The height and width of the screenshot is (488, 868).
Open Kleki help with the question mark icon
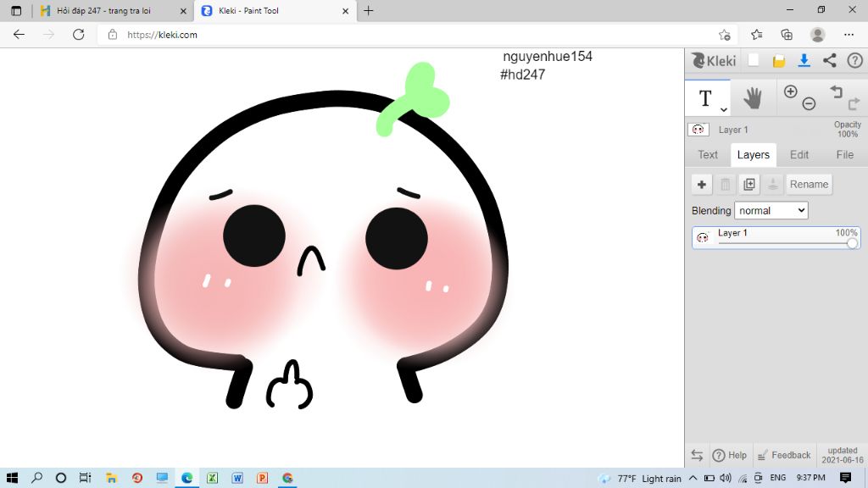[x=854, y=60]
